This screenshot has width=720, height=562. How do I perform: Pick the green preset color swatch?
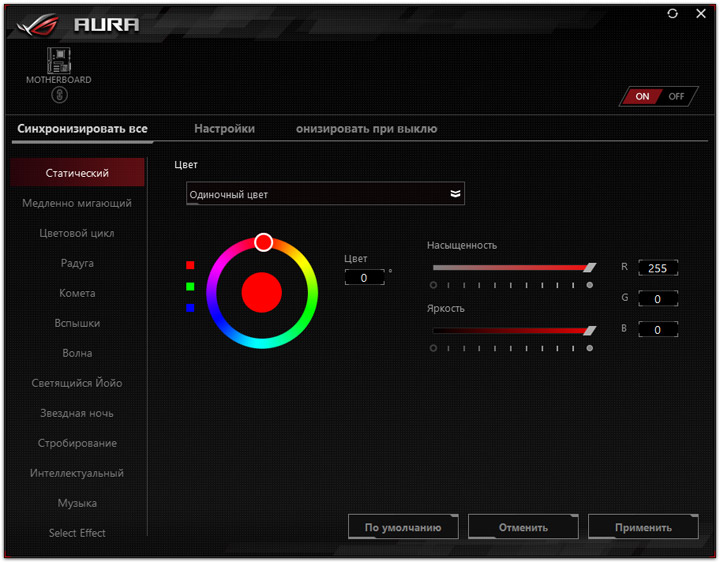tap(190, 287)
